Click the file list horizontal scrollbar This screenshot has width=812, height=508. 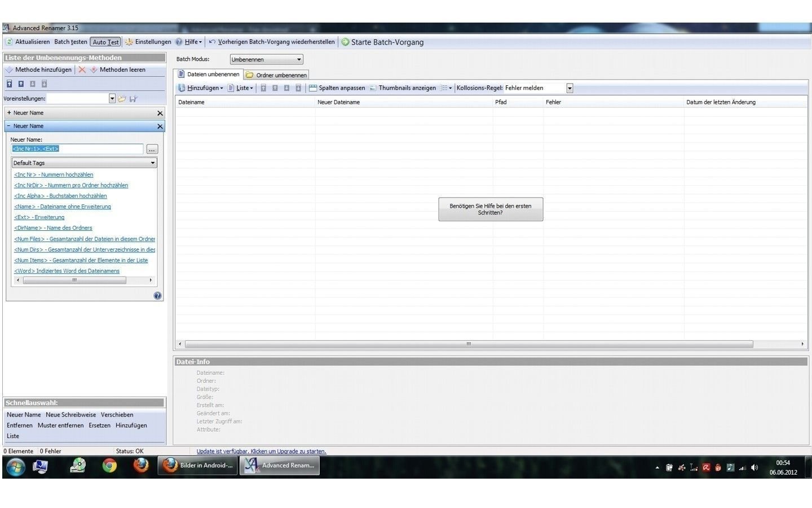click(468, 344)
